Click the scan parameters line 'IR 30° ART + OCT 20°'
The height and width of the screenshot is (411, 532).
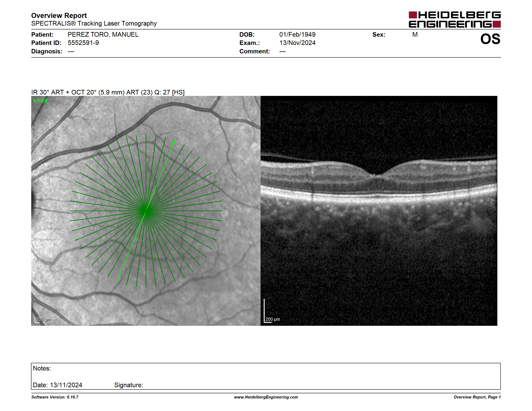click(x=108, y=92)
